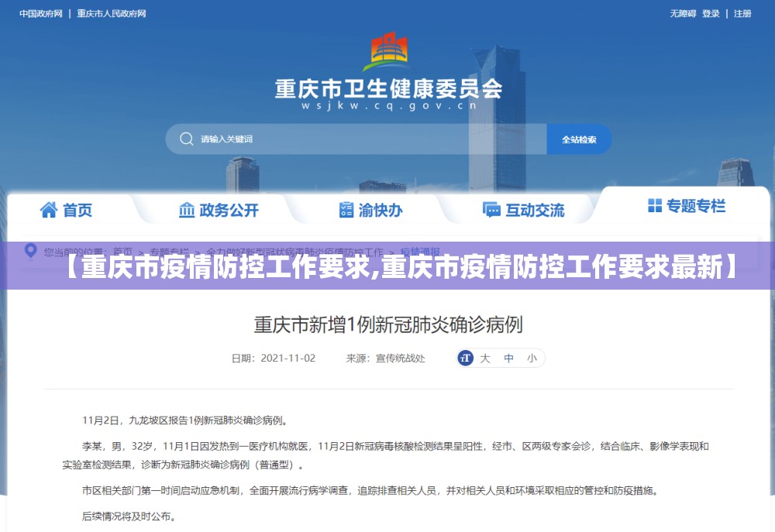Set font size to 中
The image size is (775, 532).
click(x=508, y=358)
